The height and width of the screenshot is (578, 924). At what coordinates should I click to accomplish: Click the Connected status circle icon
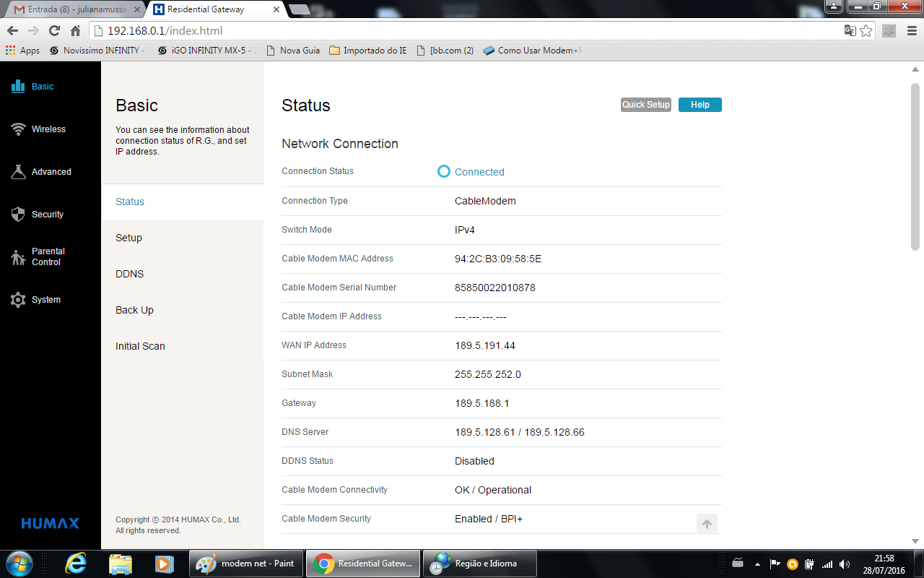[444, 171]
